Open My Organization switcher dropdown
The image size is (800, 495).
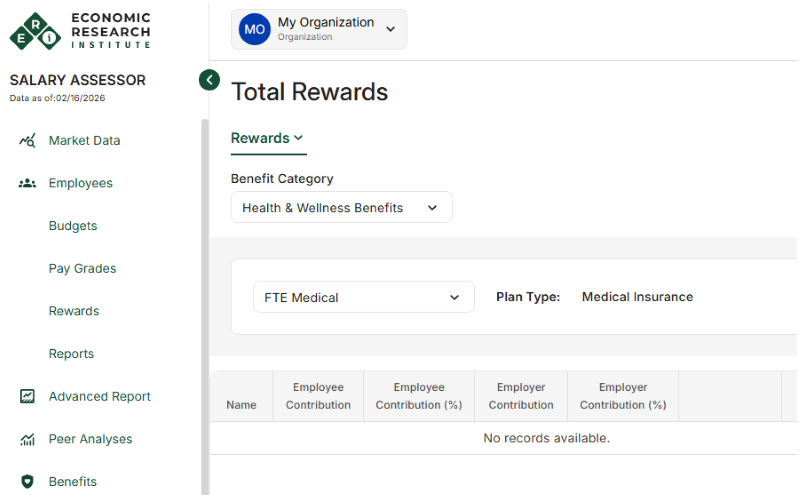[319, 29]
